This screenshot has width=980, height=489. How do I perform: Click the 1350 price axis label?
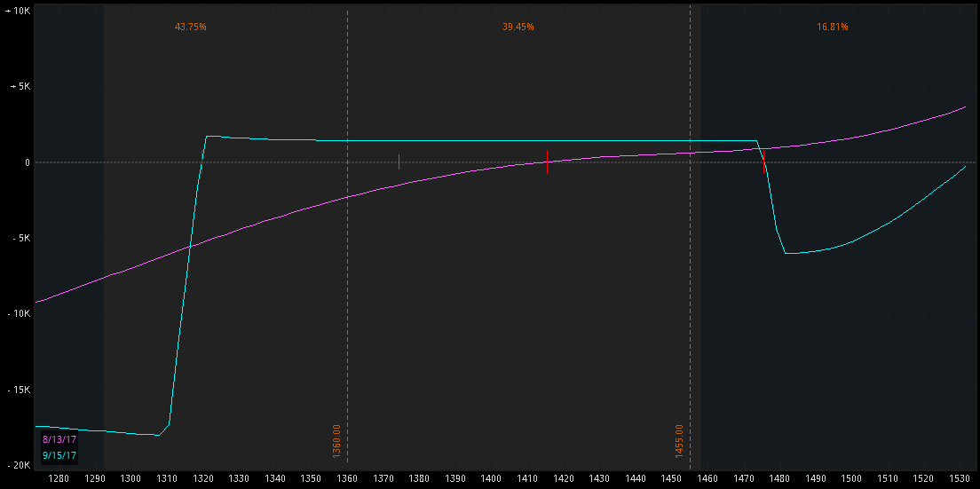coord(312,478)
